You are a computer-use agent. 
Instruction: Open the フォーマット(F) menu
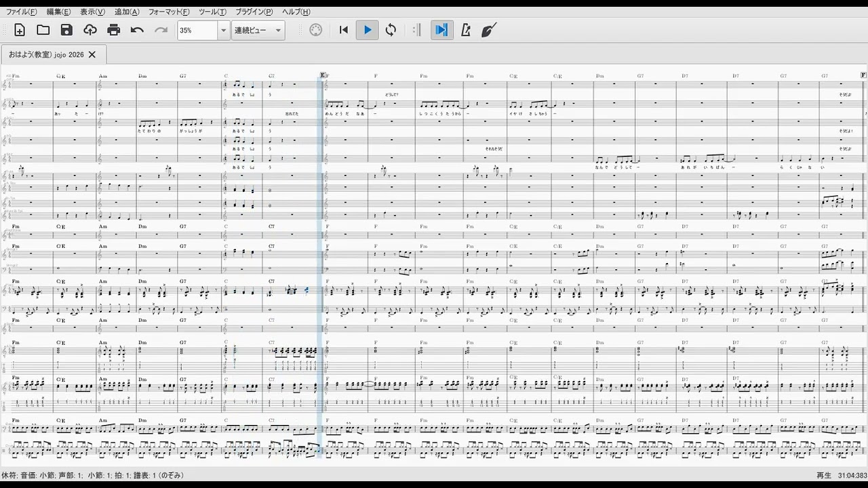pyautogui.click(x=169, y=12)
